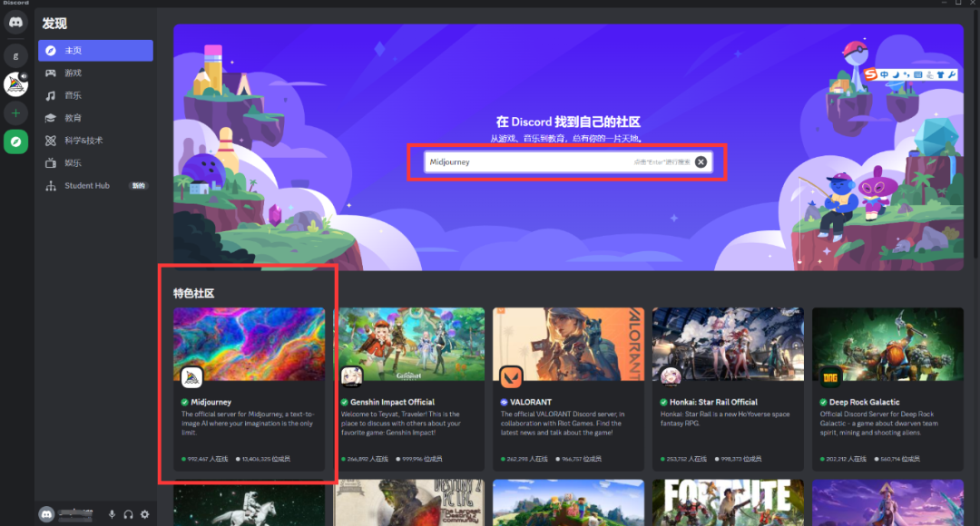The image size is (980, 526).
Task: Click the Midjourney verified green badge
Action: point(184,403)
